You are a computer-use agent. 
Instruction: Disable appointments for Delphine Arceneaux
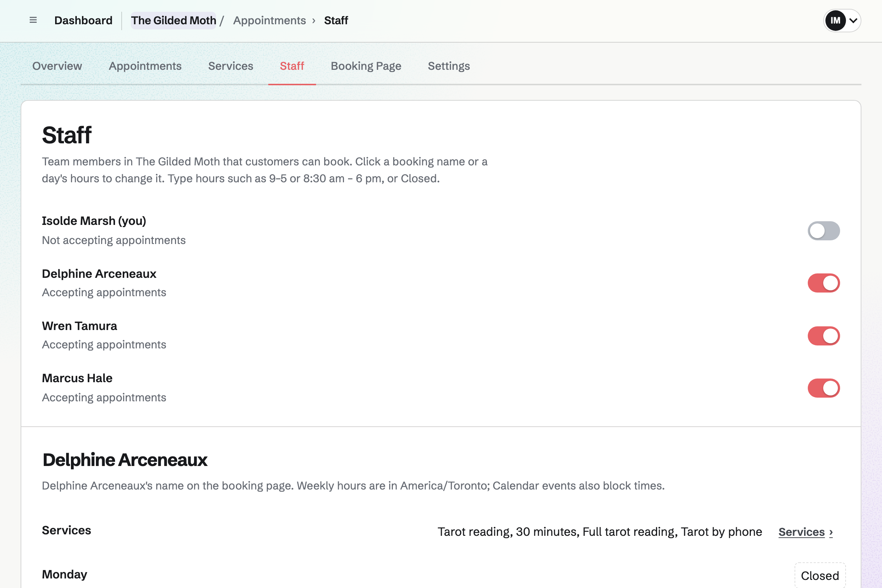(824, 283)
